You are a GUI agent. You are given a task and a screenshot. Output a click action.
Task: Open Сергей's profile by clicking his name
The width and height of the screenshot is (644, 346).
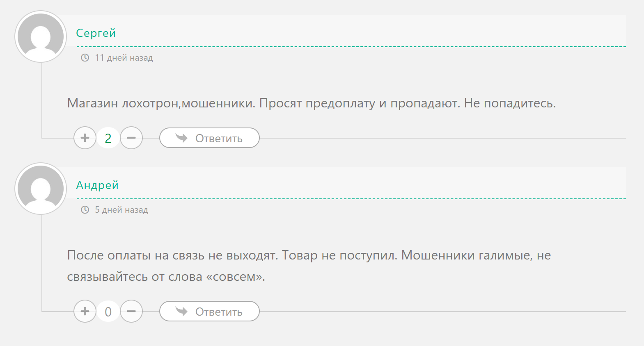coord(96,33)
